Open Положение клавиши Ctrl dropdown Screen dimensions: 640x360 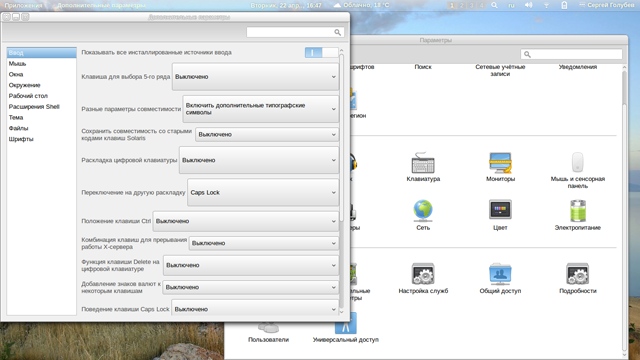click(x=246, y=221)
